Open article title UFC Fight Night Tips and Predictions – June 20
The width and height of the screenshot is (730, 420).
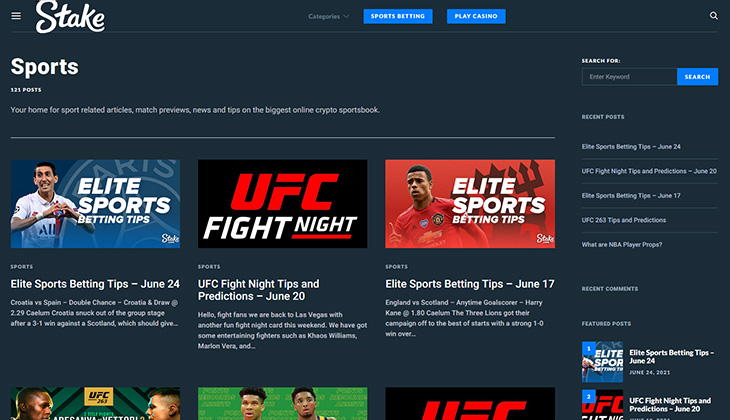click(259, 290)
